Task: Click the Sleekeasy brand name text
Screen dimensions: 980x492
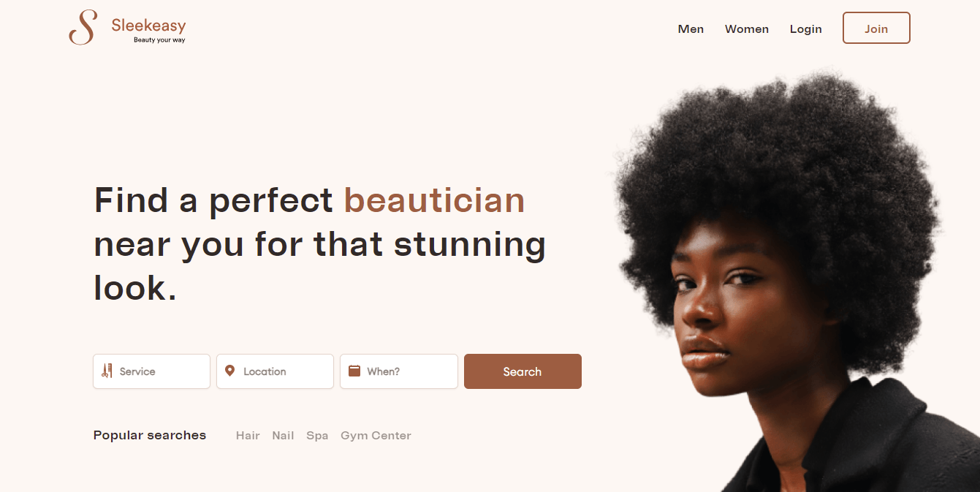Action: click(148, 26)
